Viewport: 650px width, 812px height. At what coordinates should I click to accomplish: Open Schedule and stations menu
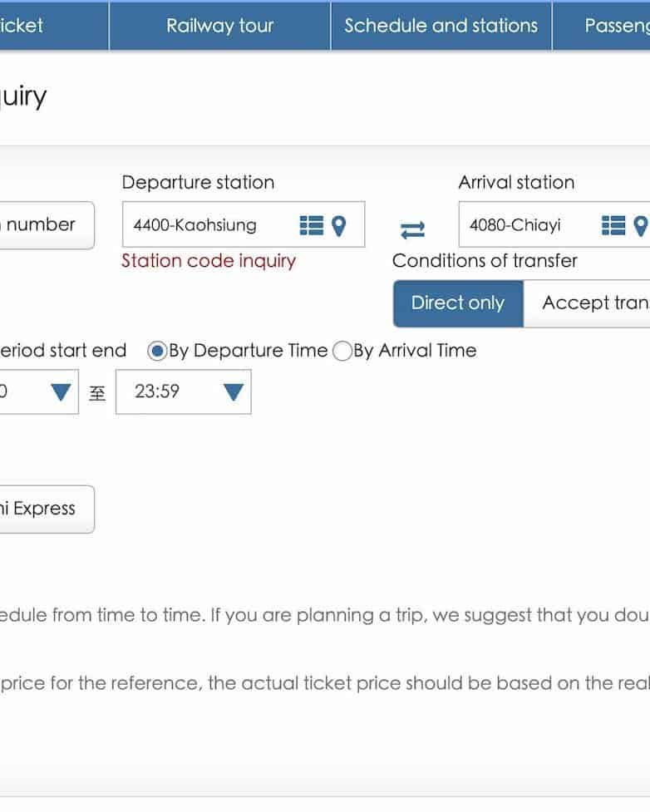pos(441,26)
